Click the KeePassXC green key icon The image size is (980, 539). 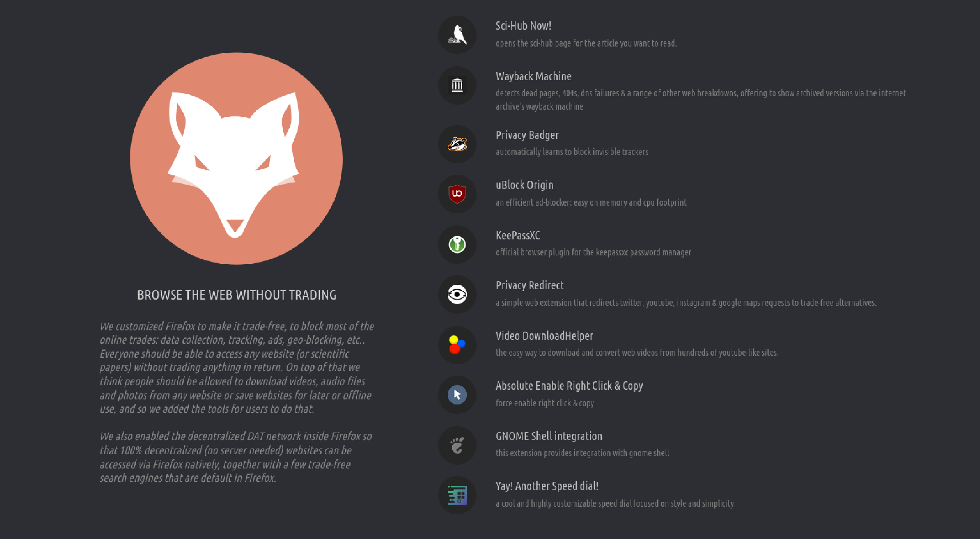[x=457, y=244]
